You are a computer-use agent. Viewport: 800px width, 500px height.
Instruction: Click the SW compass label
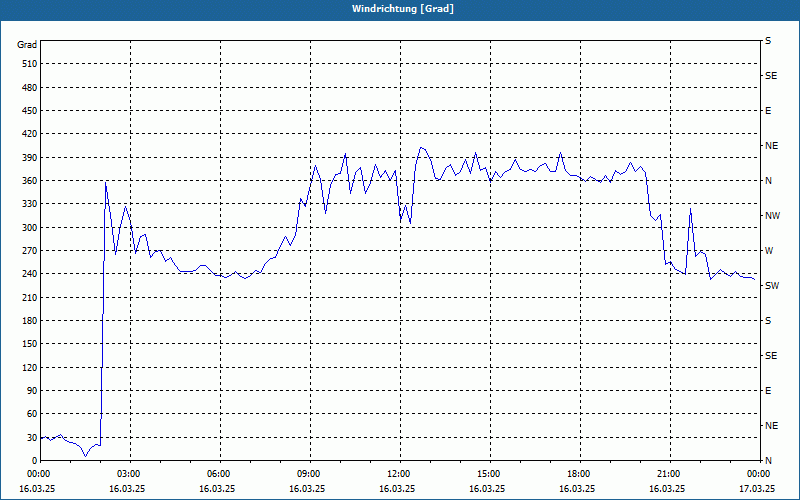772,286
